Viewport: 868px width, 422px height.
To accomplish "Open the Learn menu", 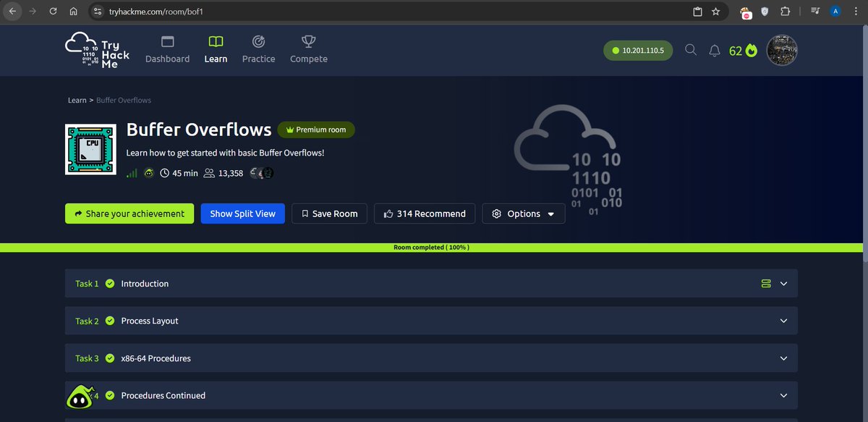I will [x=216, y=49].
